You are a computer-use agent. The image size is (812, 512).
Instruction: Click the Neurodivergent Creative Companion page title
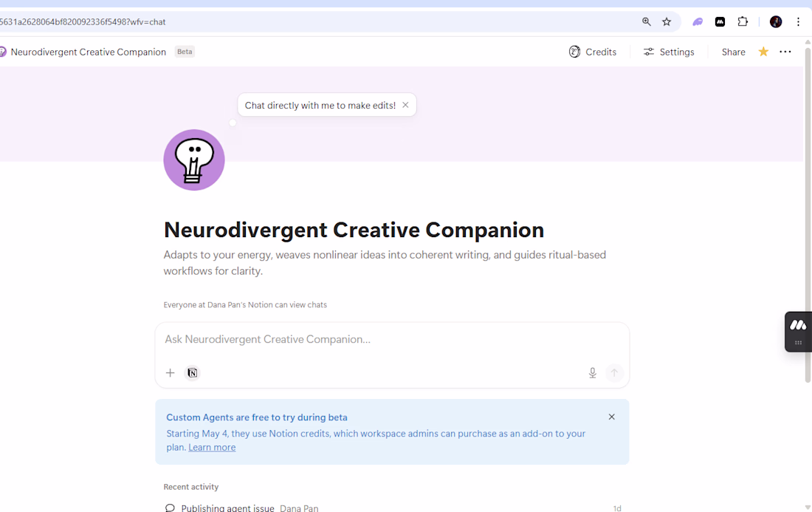tap(354, 230)
